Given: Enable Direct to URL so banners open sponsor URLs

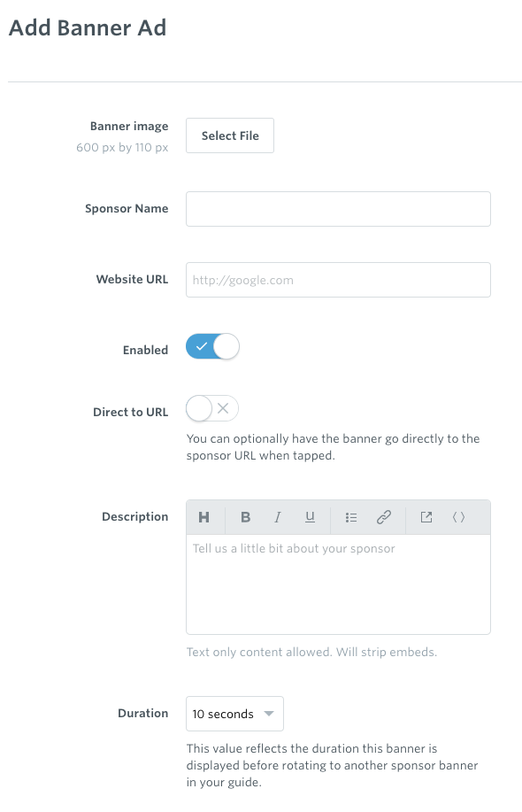Looking at the screenshot, I should (211, 408).
